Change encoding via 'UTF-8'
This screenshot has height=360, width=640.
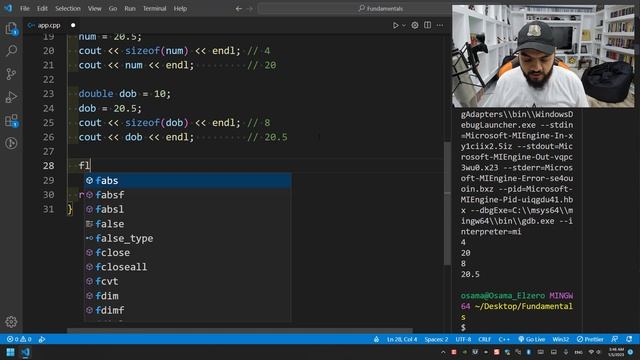click(463, 340)
